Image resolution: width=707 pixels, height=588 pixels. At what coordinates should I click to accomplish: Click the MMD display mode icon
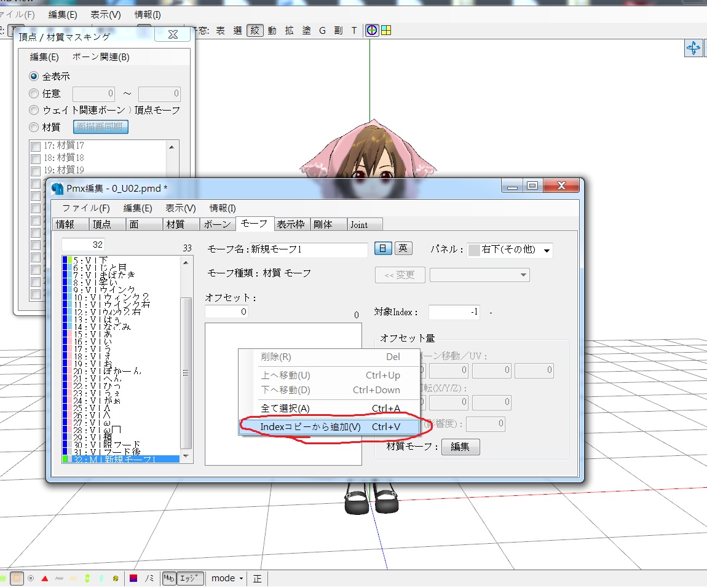pyautogui.click(x=168, y=578)
